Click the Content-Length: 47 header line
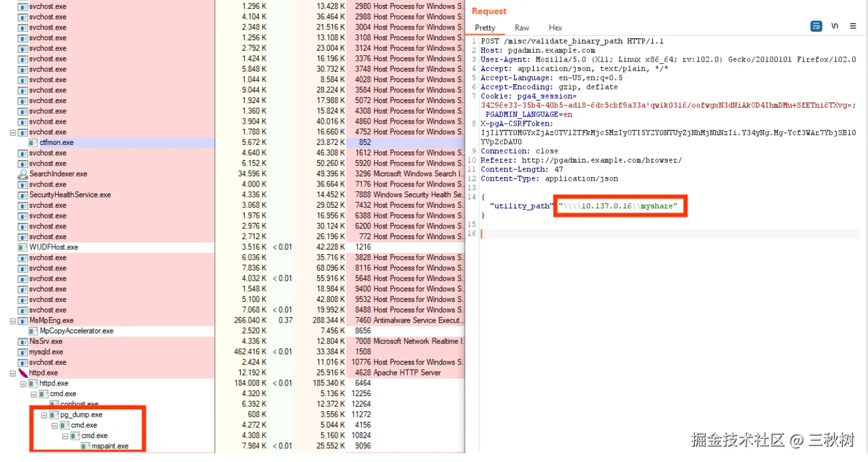 click(522, 169)
